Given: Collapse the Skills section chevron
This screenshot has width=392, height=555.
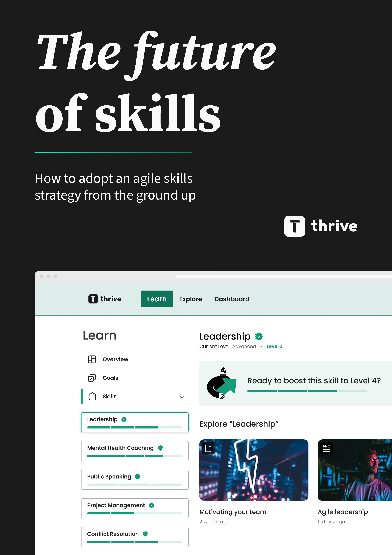Looking at the screenshot, I should (x=182, y=397).
